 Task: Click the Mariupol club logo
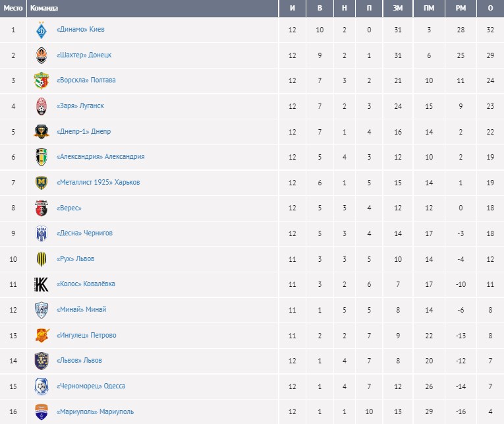coord(42,411)
